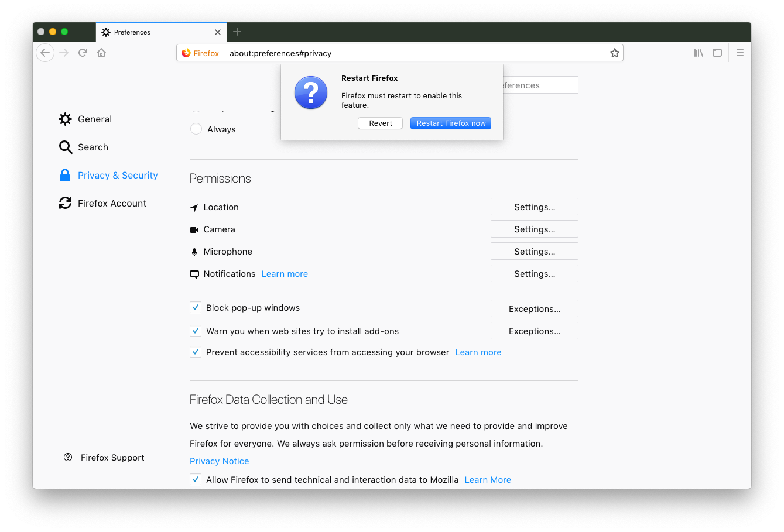The height and width of the screenshot is (532, 784).
Task: Select the Always radio button
Action: 196,129
